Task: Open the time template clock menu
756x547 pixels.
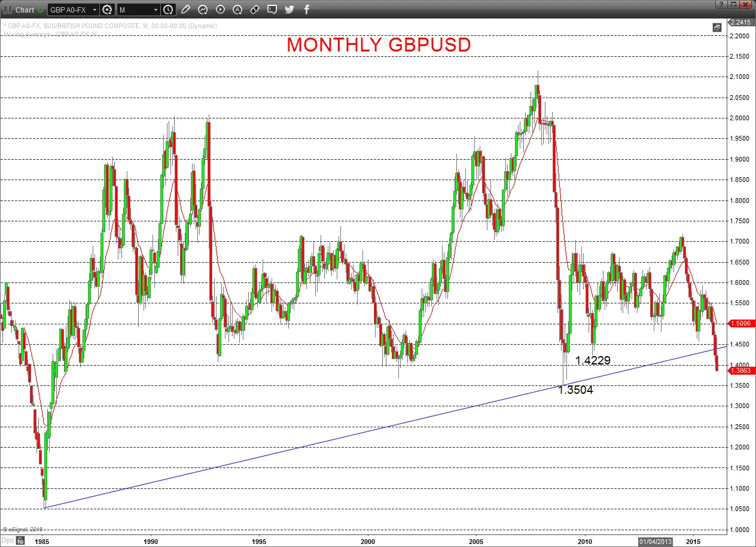Action: 168,10
